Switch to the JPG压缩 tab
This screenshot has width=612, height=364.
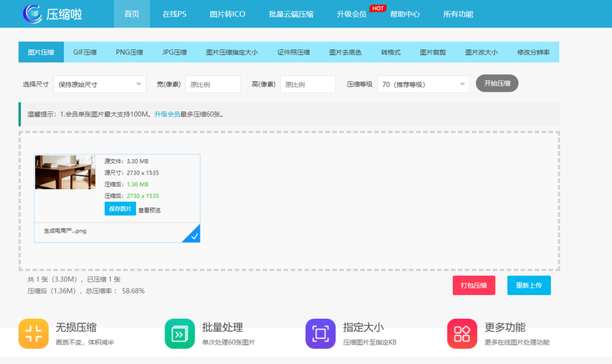[x=174, y=52]
